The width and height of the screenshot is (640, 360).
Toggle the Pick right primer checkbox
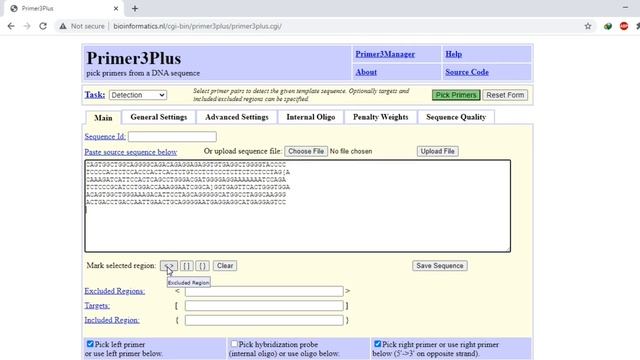pyautogui.click(x=378, y=344)
